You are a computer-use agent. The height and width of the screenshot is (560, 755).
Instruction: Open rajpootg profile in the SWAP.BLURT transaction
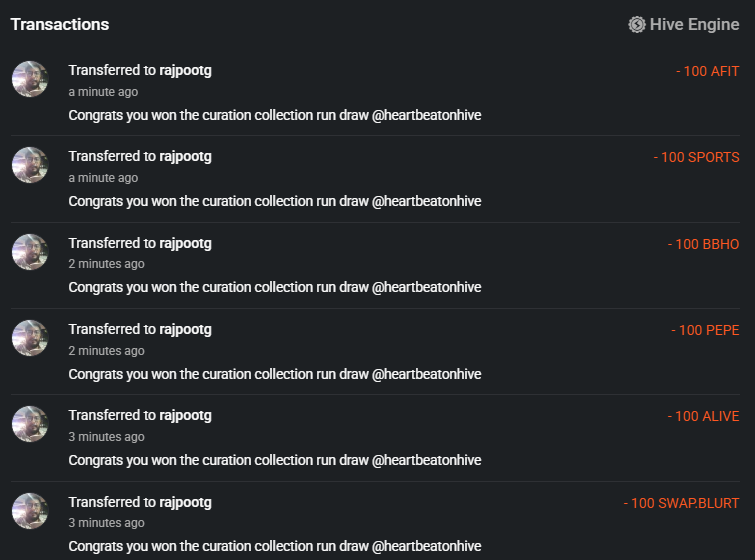[185, 502]
